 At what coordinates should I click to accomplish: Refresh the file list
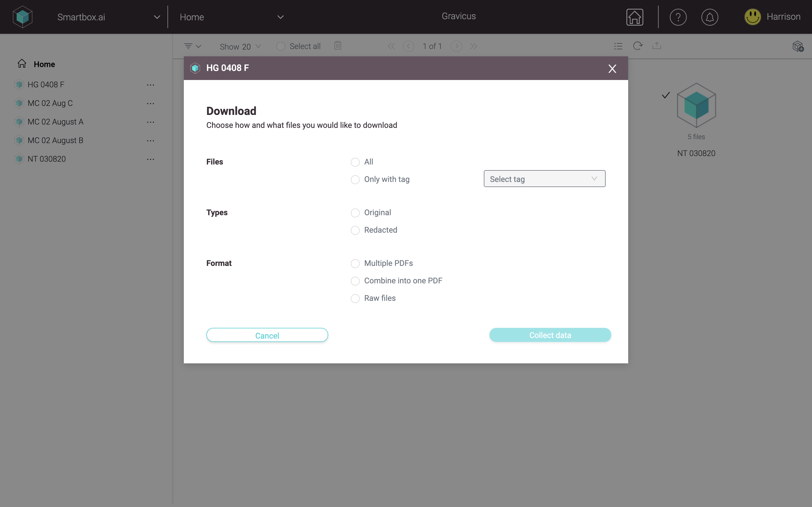pyautogui.click(x=637, y=46)
